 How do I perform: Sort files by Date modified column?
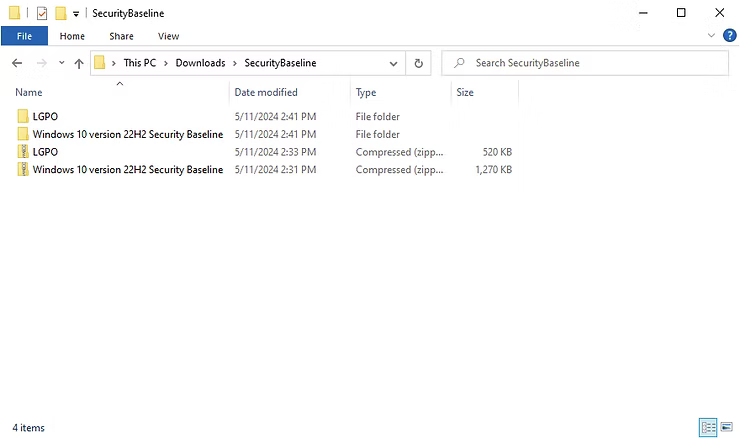[266, 93]
